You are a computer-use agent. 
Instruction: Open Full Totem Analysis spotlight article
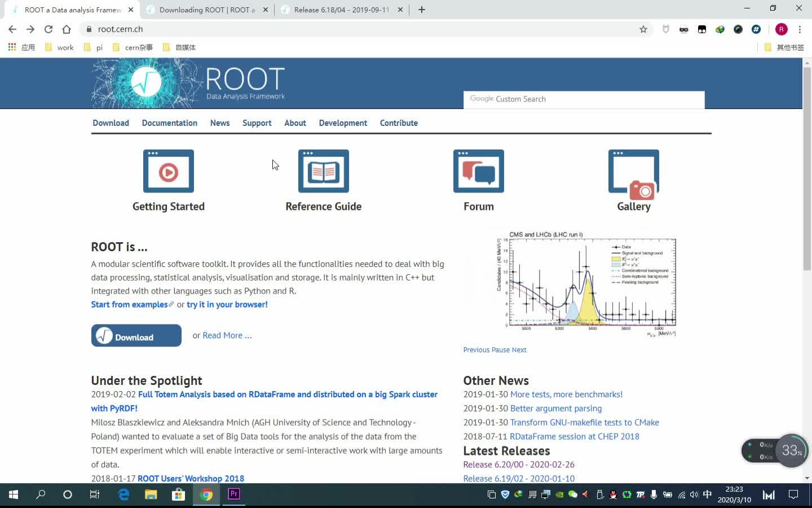[264, 401]
